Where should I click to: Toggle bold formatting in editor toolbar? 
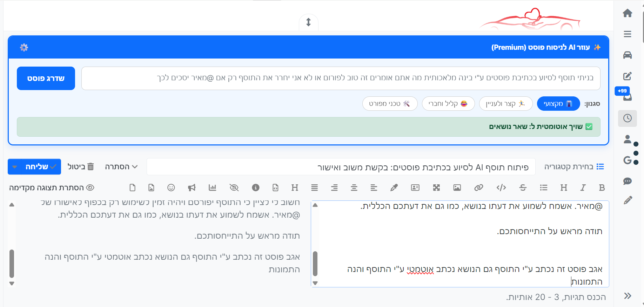(602, 187)
